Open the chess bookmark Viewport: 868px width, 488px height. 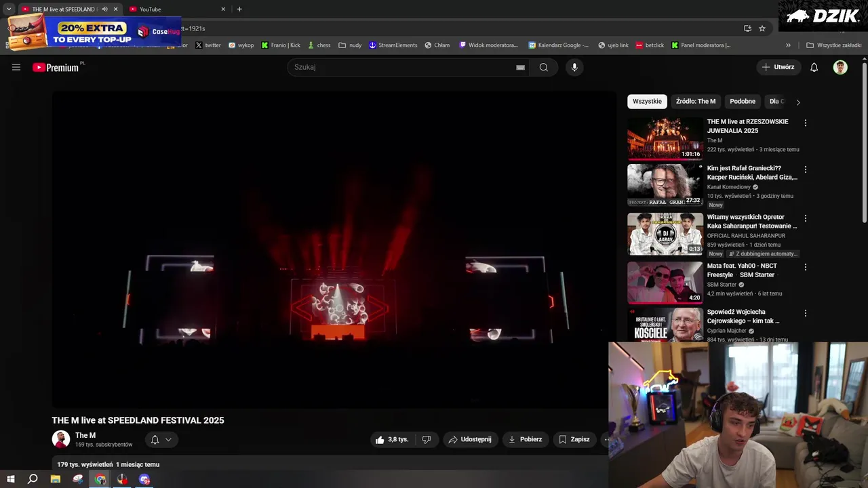(x=319, y=45)
